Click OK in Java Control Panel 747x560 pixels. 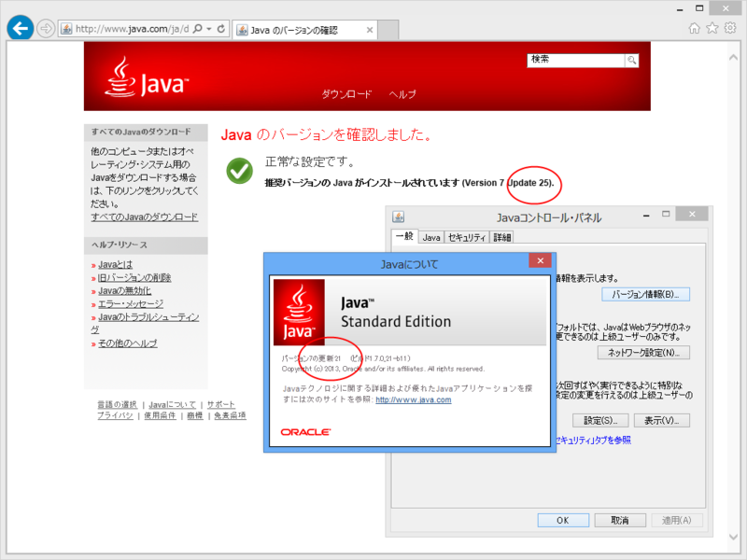point(563,521)
